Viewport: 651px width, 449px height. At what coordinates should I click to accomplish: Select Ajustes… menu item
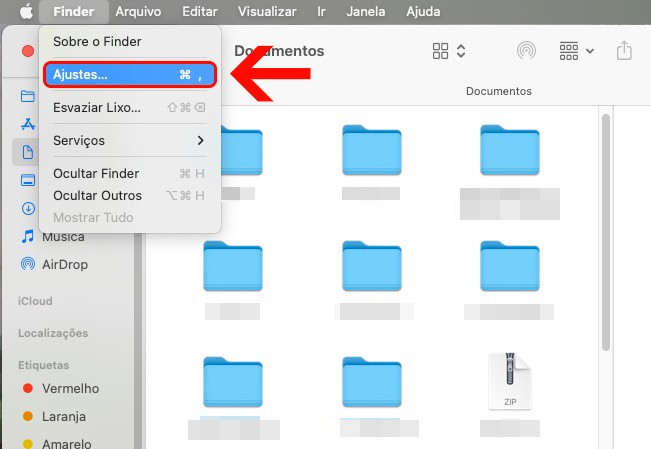point(130,75)
